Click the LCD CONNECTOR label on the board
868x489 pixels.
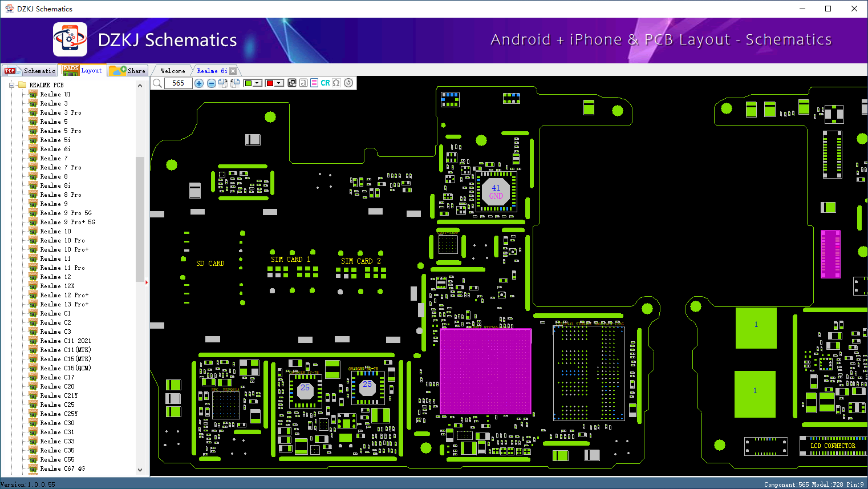pos(833,446)
